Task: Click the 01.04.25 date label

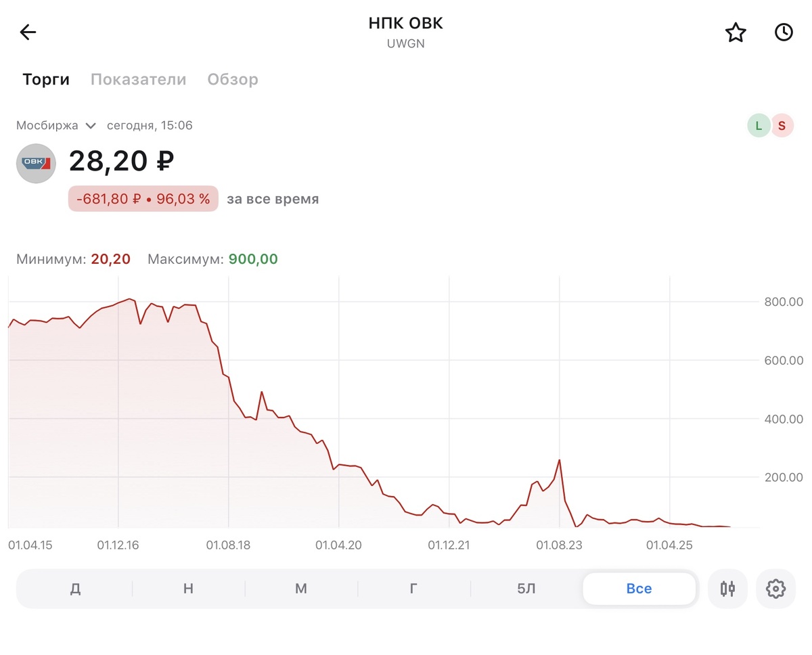Action: click(x=670, y=545)
